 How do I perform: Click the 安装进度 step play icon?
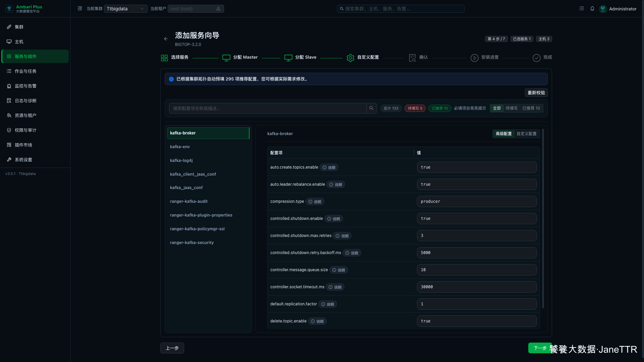(x=475, y=58)
